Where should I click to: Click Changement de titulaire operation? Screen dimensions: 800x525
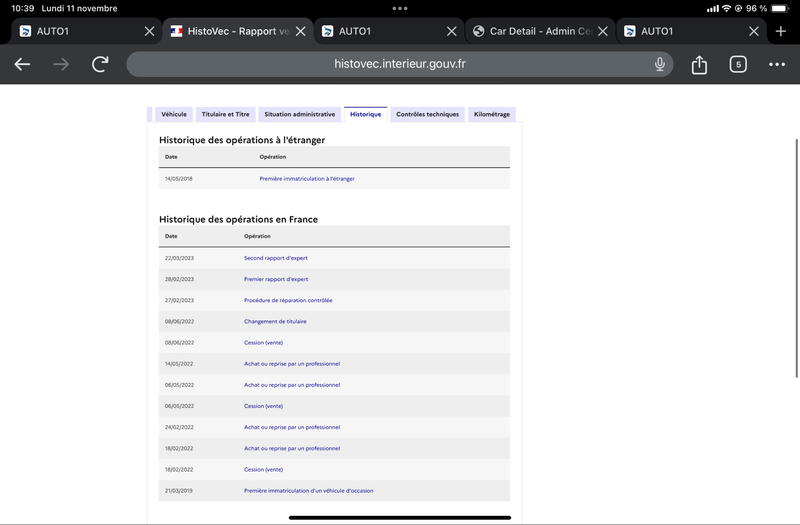[275, 321]
